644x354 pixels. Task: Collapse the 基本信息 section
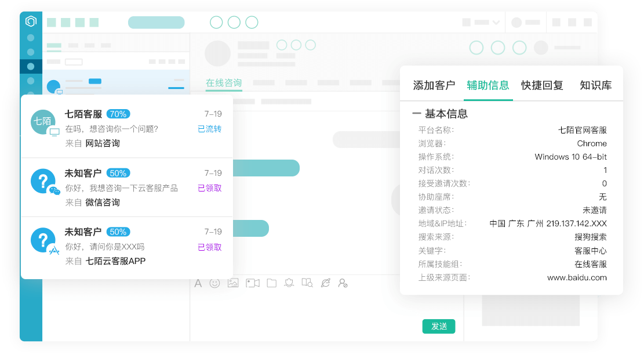click(x=416, y=114)
